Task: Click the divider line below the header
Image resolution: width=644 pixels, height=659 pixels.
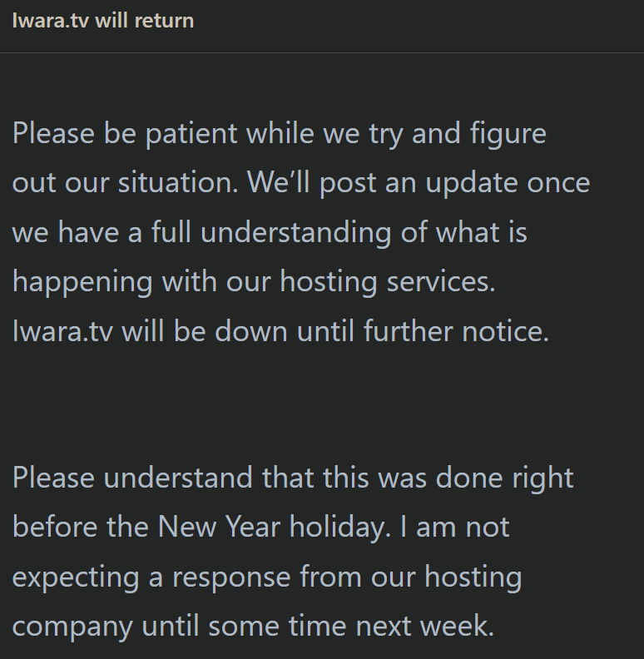Action: pos(322,53)
